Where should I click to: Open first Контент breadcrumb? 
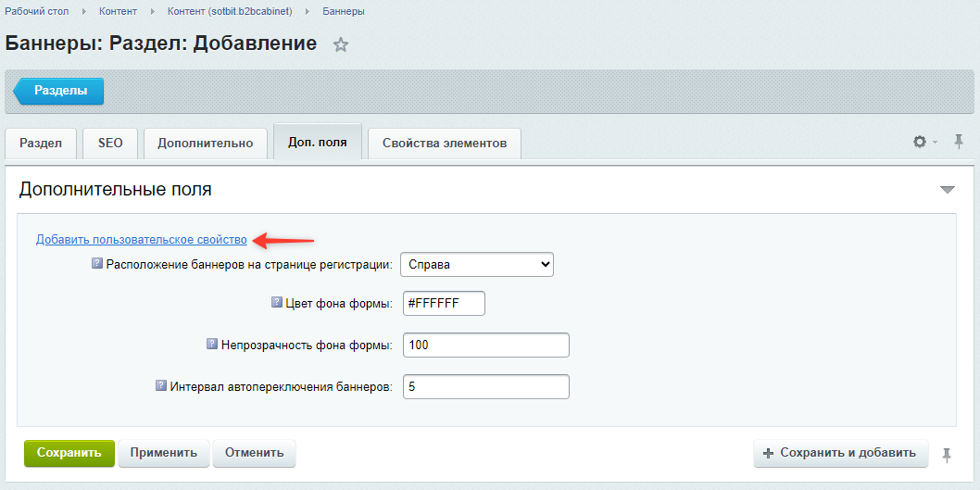click(x=119, y=11)
